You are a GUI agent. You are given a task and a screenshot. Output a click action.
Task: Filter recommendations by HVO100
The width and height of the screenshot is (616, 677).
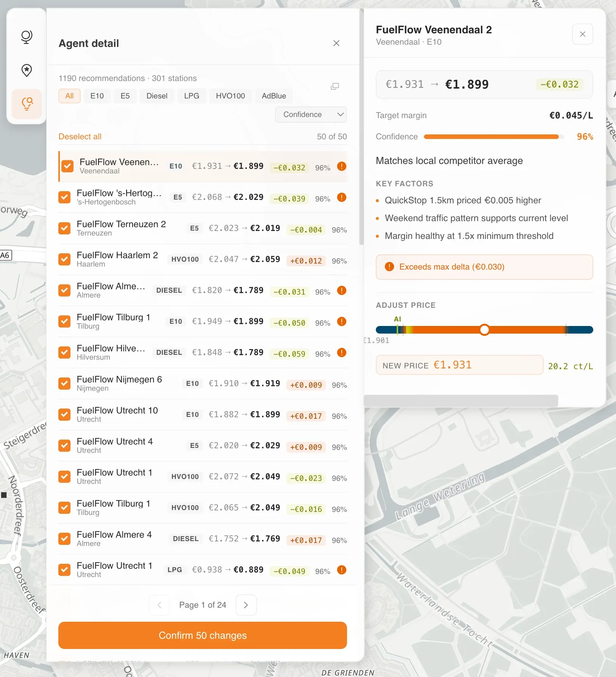[230, 96]
